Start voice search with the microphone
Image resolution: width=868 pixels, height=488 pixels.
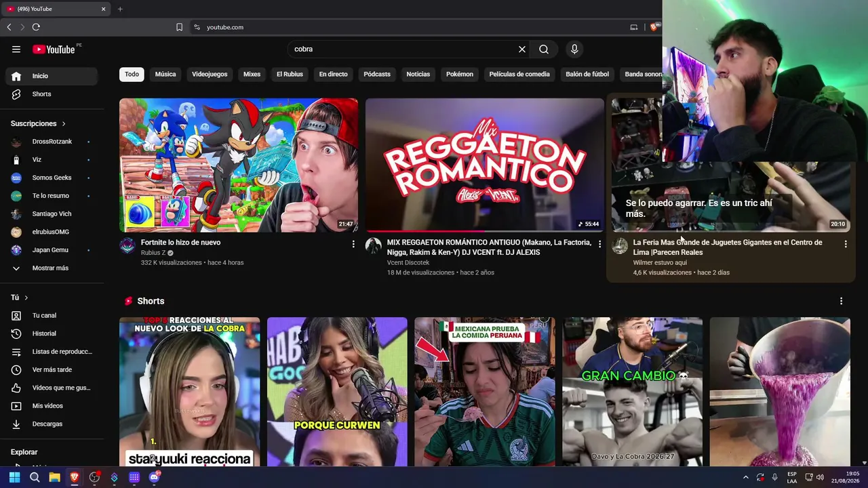tap(574, 49)
